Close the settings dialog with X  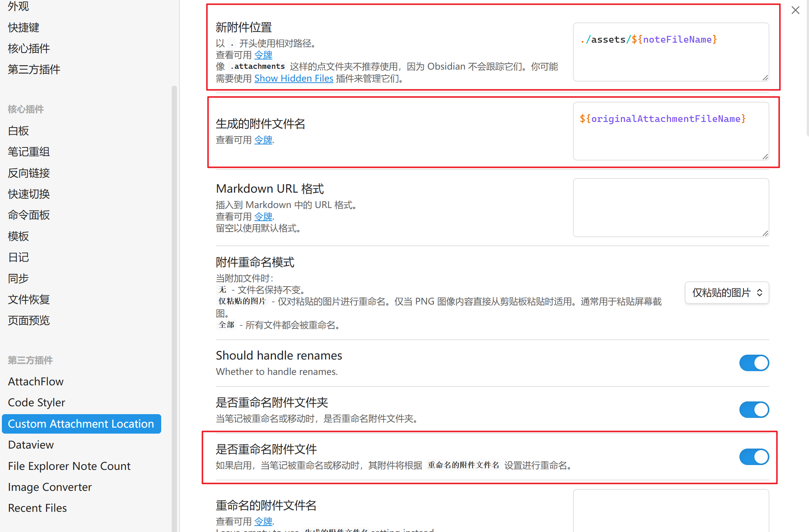click(x=795, y=10)
